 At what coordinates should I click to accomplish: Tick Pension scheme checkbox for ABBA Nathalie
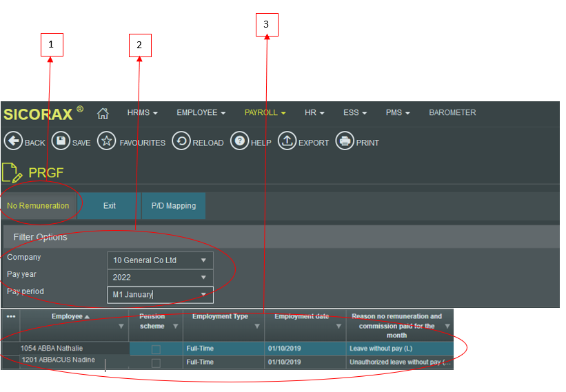156,349
